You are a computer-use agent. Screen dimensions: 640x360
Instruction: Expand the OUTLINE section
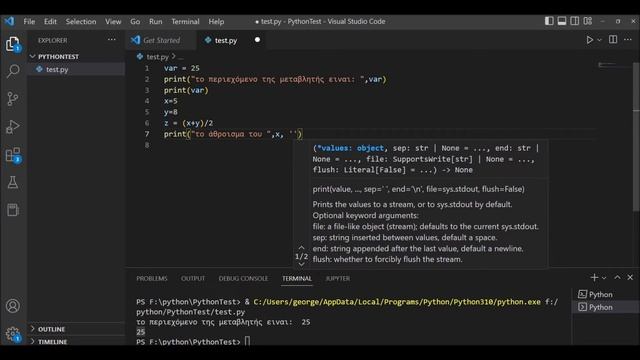[76, 329]
